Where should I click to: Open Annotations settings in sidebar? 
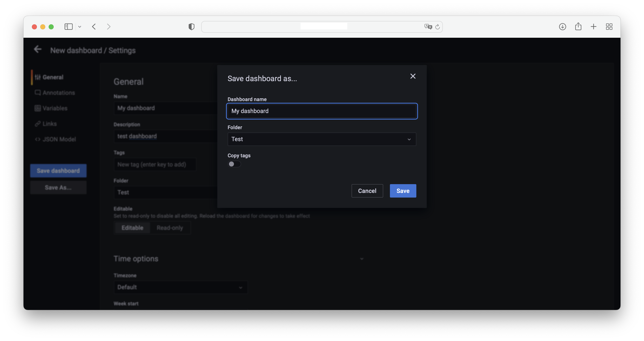[55, 93]
